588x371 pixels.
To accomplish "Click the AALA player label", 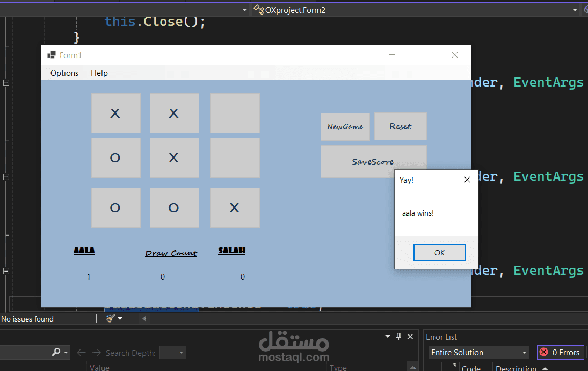I will point(84,251).
